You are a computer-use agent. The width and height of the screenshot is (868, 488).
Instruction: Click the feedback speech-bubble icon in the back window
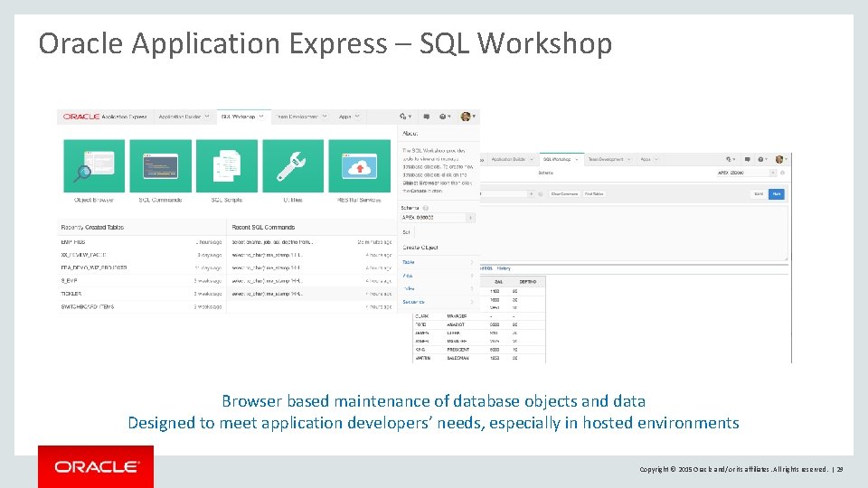[x=748, y=159]
